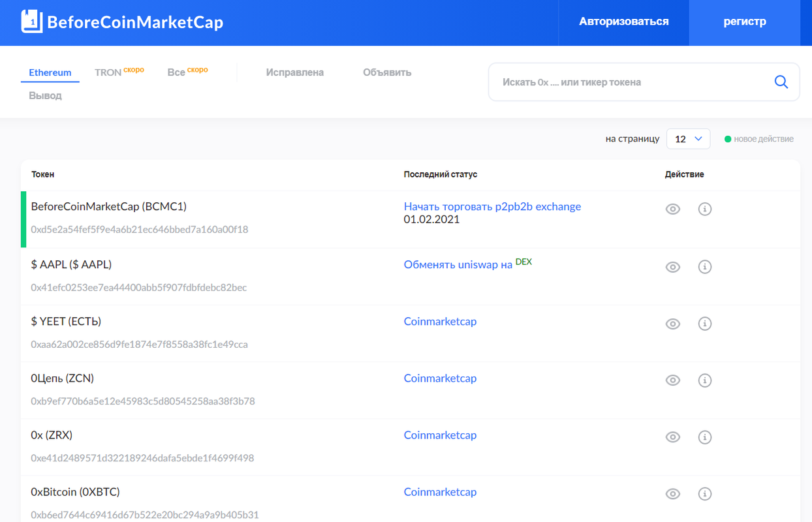Click address 0x41efc0253ee7ea44400abb5f907fdbfdebc82bec

139,287
